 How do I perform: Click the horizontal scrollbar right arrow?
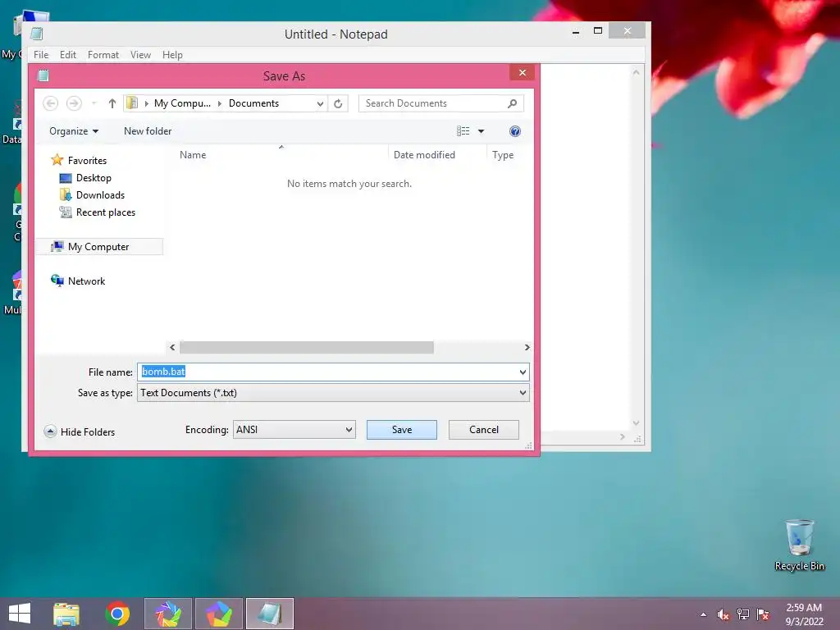[x=527, y=347]
